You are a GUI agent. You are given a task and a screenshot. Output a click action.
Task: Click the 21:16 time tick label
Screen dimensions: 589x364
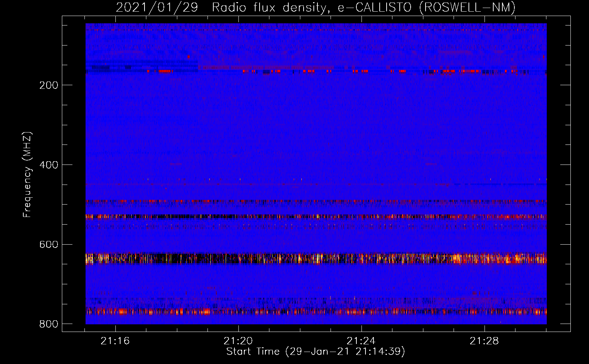pos(115,341)
